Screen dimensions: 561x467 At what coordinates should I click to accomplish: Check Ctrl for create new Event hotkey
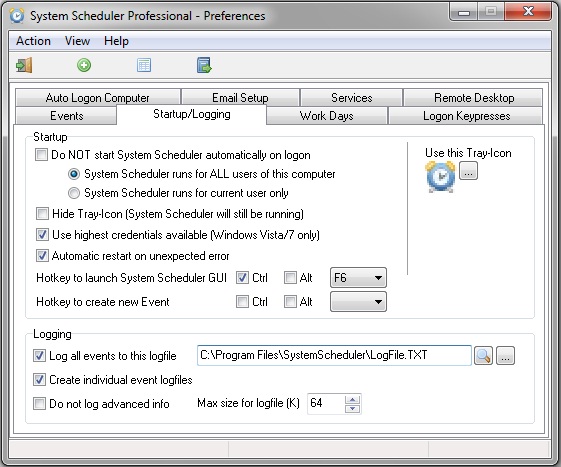coord(242,302)
